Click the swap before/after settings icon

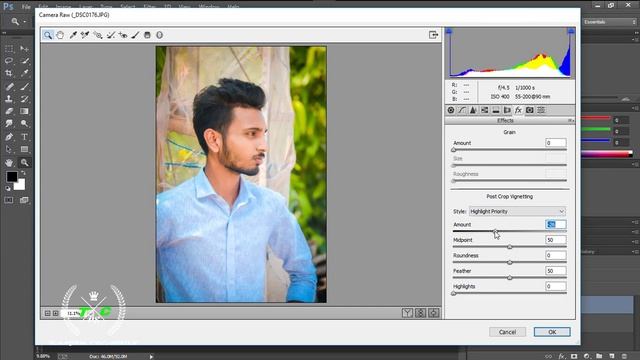pos(420,313)
